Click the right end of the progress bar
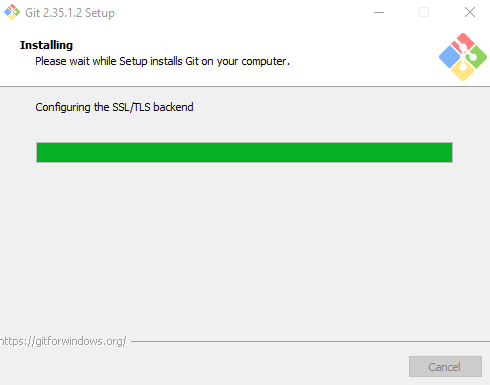This screenshot has height=385, width=490. click(448, 152)
